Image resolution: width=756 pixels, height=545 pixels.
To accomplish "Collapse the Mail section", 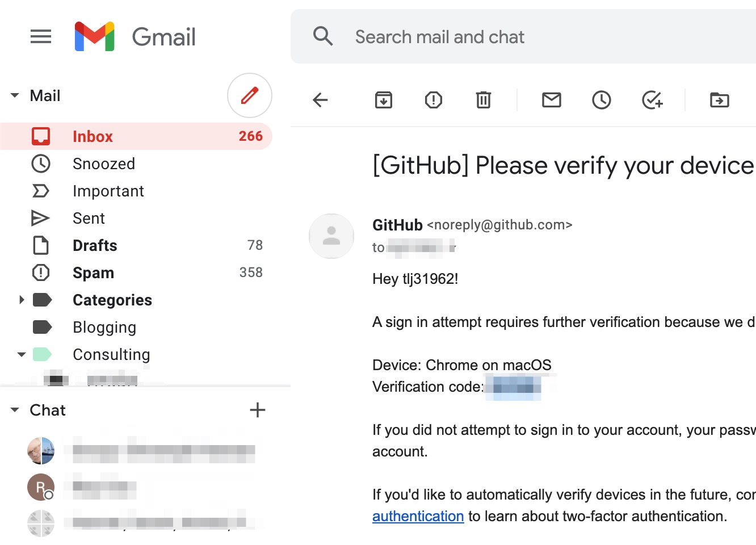I will click(x=14, y=95).
